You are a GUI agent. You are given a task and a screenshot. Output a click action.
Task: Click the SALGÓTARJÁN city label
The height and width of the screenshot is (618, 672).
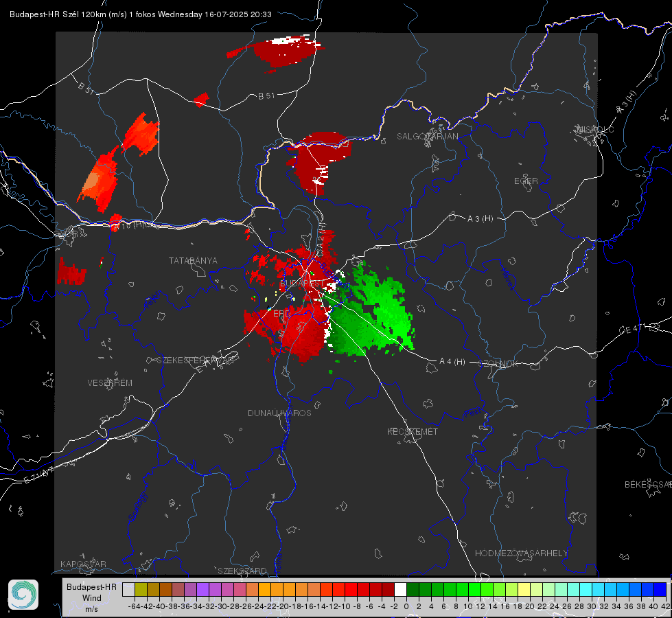pos(427,137)
